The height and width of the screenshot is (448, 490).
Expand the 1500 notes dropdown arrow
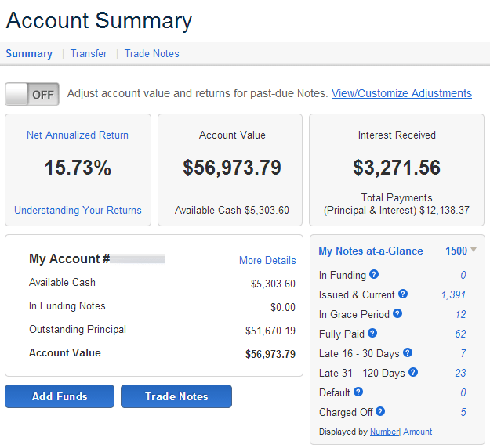[474, 251]
